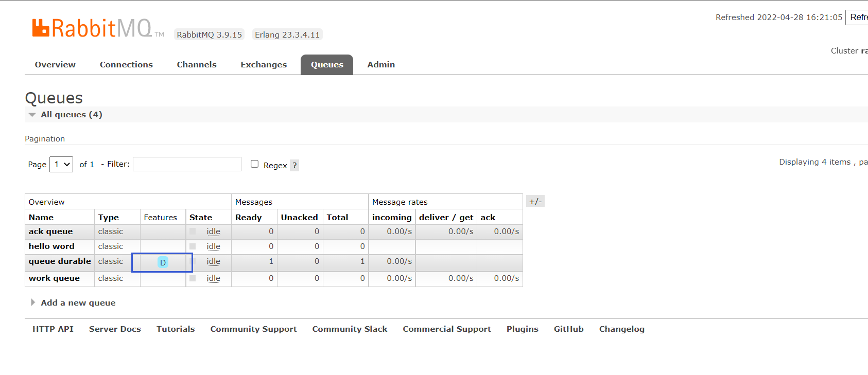
Task: Click state indicator square for ack queue
Action: pyautogui.click(x=193, y=231)
